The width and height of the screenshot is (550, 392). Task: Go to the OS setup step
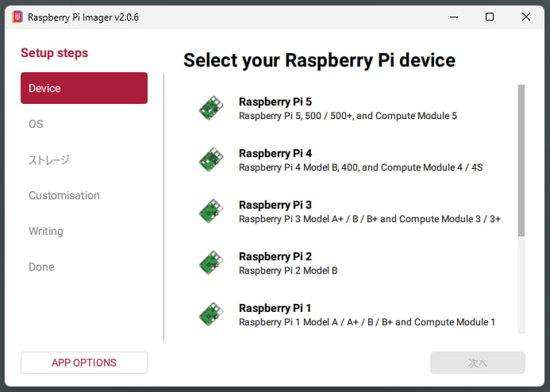[36, 124]
